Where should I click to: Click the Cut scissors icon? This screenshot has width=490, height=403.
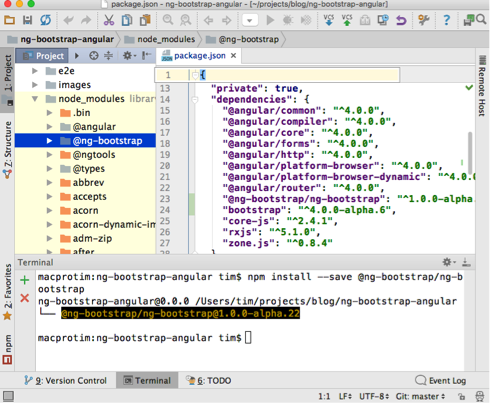click(x=109, y=20)
